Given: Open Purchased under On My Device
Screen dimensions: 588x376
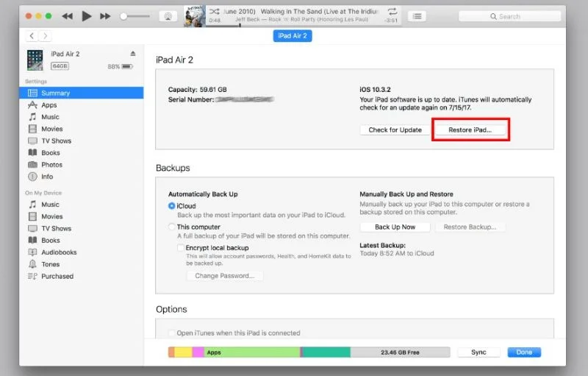Looking at the screenshot, I should [82, 276].
